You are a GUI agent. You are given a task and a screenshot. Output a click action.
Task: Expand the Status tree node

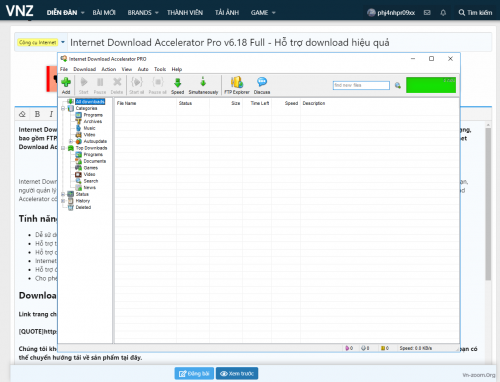pos(63,194)
